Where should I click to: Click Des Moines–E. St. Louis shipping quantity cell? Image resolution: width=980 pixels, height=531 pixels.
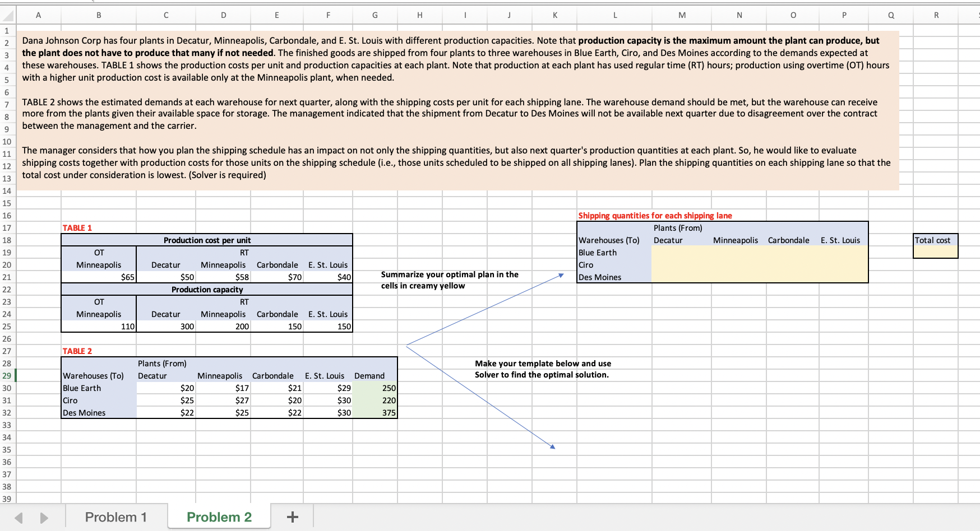844,277
